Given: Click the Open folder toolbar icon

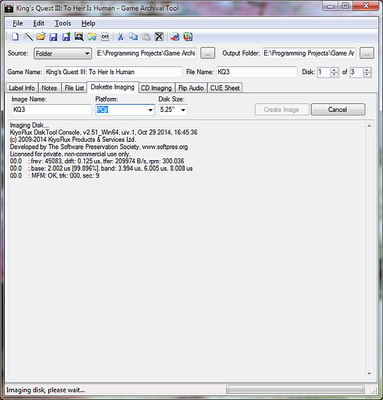Looking at the screenshot, I should 41,37.
